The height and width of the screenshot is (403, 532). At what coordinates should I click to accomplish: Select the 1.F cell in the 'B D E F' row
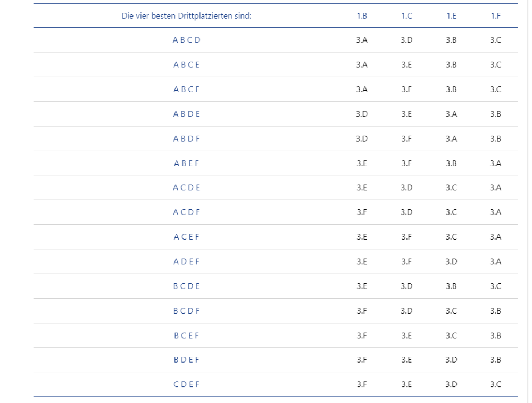click(495, 360)
